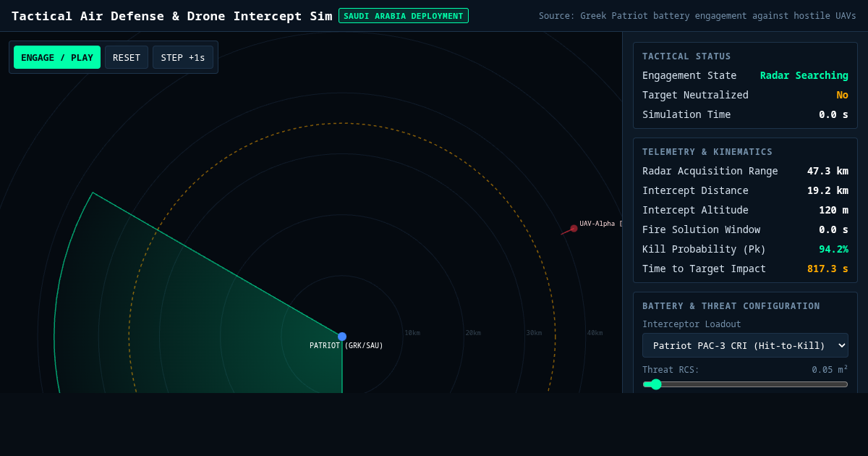868x456 pixels.
Task: Click Kill Probability value 94.2%
Action: click(833, 249)
